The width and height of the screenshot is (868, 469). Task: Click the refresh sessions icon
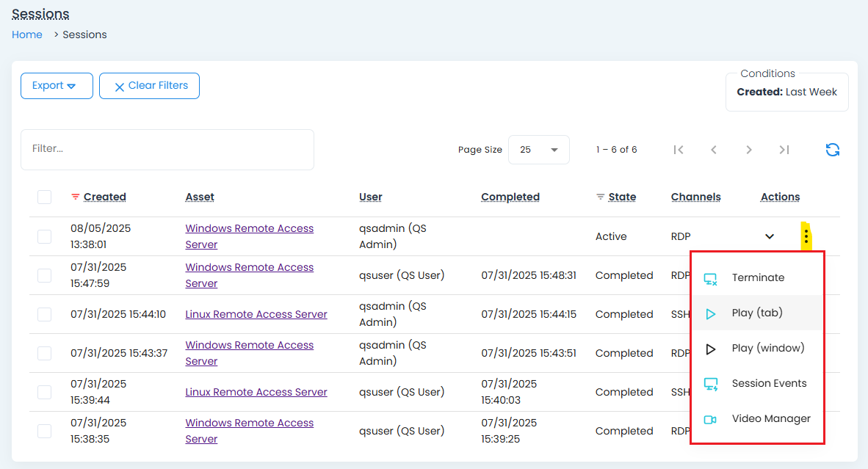(832, 150)
